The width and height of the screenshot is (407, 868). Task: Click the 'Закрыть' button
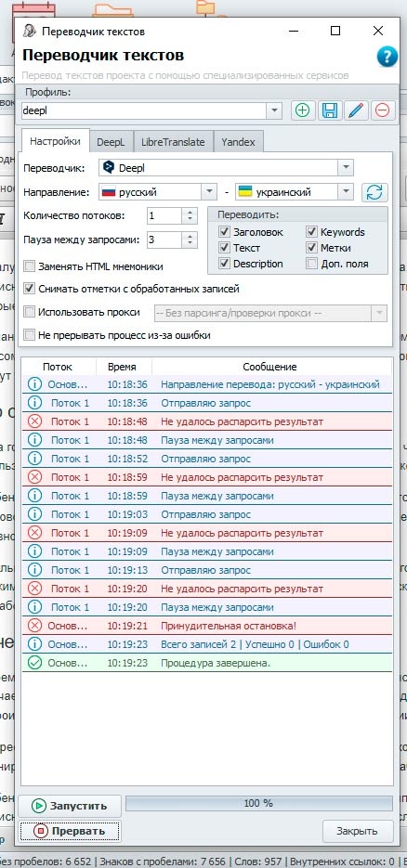click(x=358, y=831)
